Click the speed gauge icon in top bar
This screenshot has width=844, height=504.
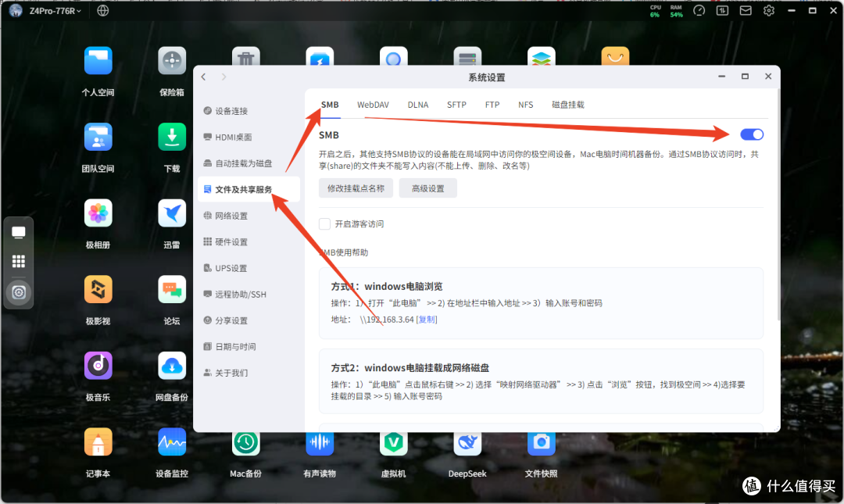699,11
